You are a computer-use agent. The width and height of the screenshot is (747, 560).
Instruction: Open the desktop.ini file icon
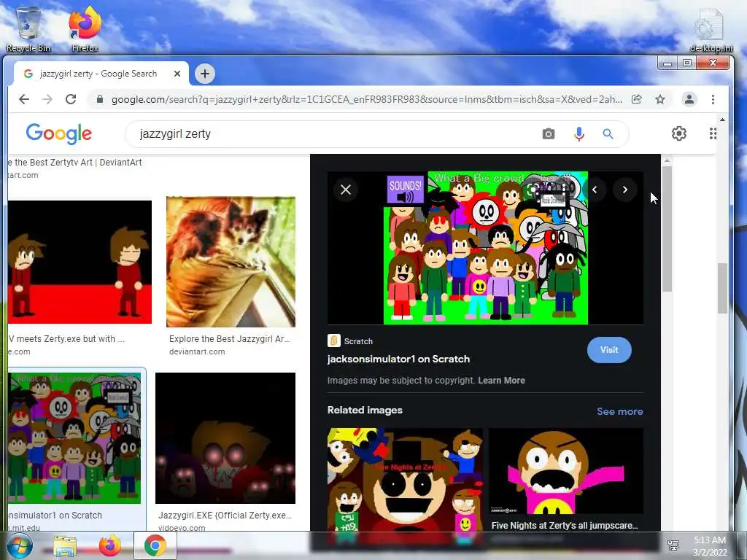click(711, 29)
